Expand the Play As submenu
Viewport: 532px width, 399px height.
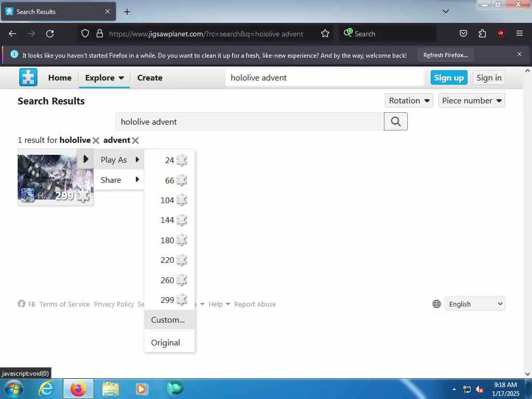(119, 159)
